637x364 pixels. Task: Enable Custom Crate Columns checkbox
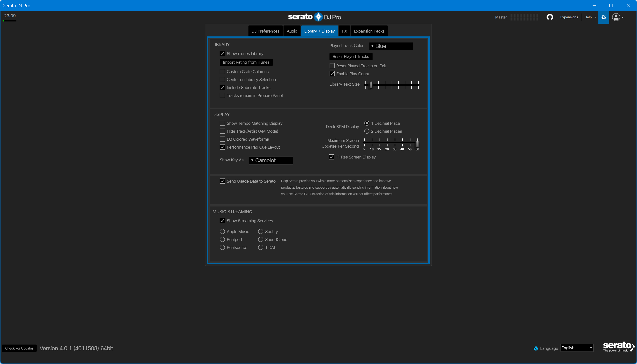pos(222,71)
